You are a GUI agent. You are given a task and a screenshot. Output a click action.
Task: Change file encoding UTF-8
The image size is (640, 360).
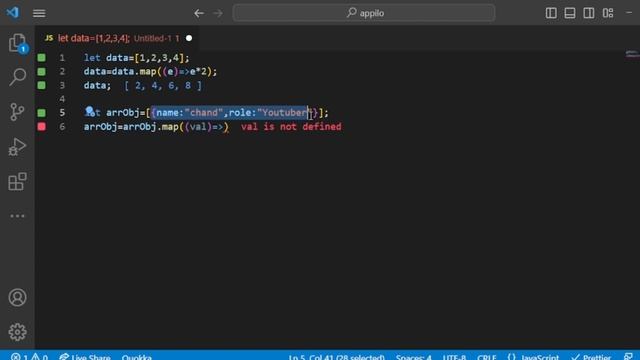[x=454, y=357]
